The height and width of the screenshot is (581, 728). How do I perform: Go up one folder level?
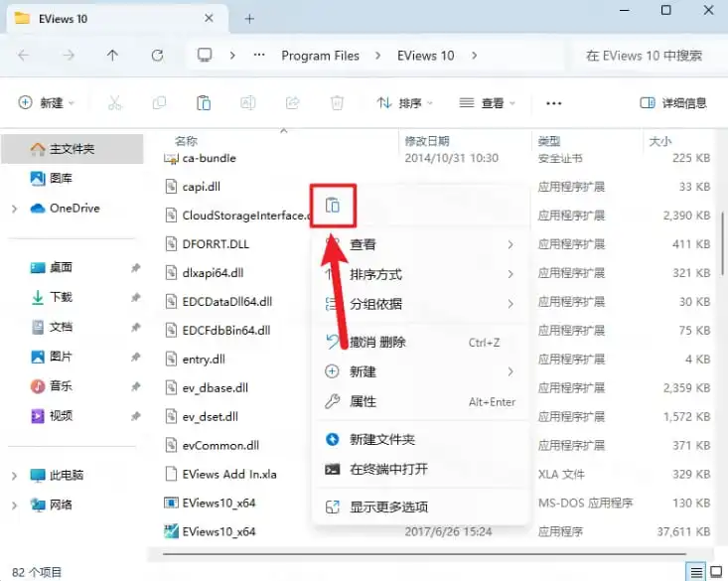click(x=112, y=56)
